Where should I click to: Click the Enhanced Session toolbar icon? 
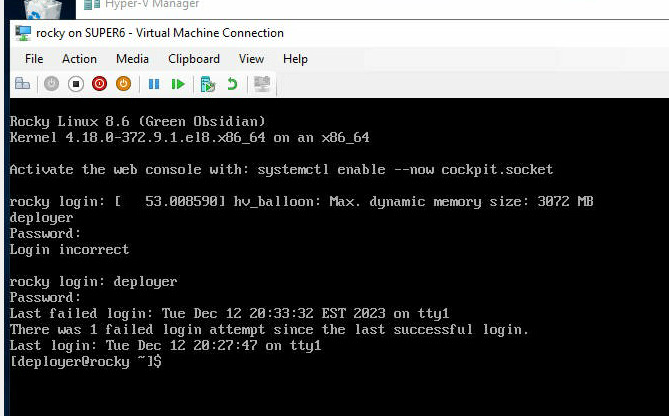[262, 84]
